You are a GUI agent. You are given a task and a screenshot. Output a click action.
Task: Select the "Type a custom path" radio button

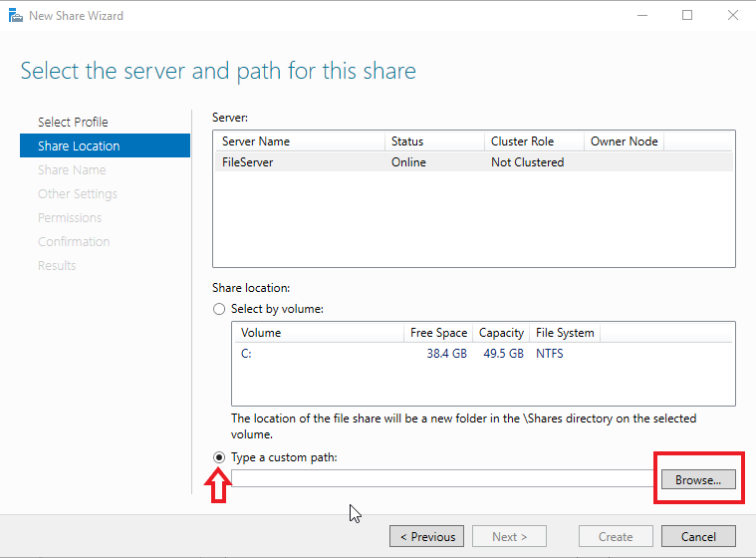219,457
